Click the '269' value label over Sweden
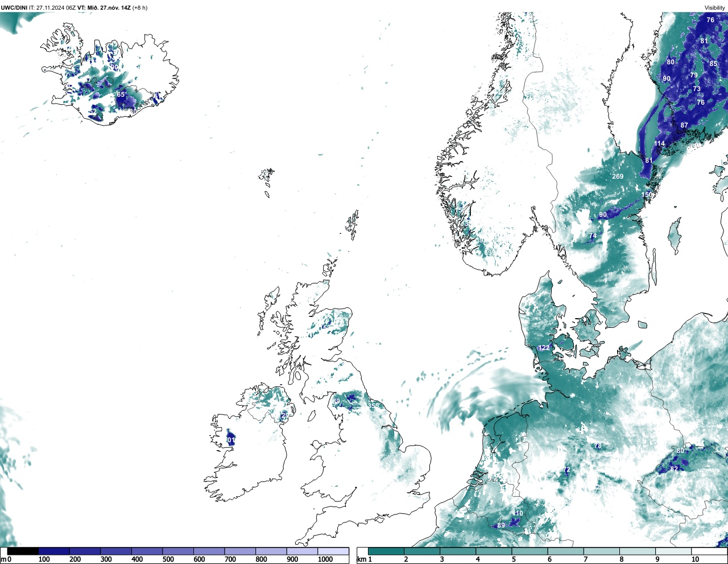 (x=618, y=176)
